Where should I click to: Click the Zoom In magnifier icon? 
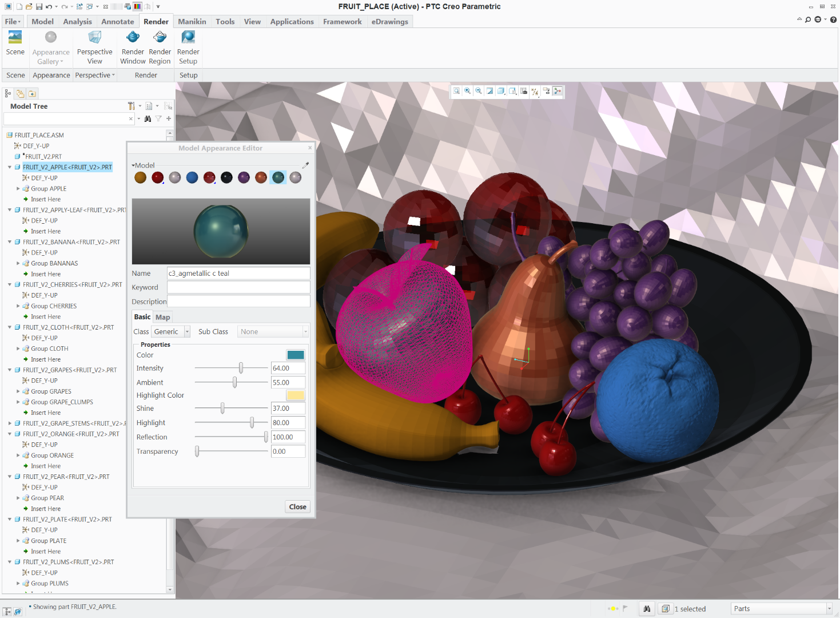click(468, 91)
